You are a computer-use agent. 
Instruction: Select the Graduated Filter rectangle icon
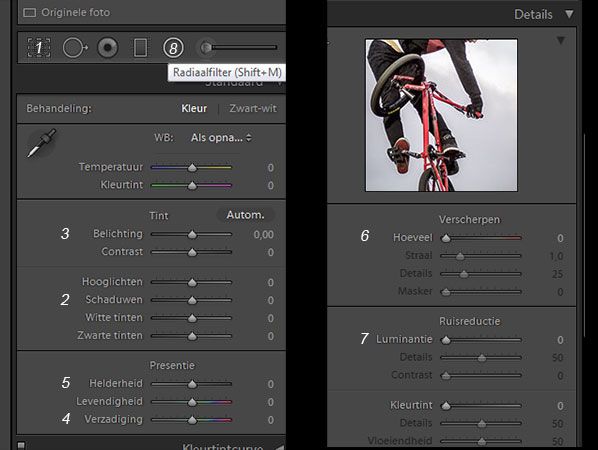[x=140, y=48]
